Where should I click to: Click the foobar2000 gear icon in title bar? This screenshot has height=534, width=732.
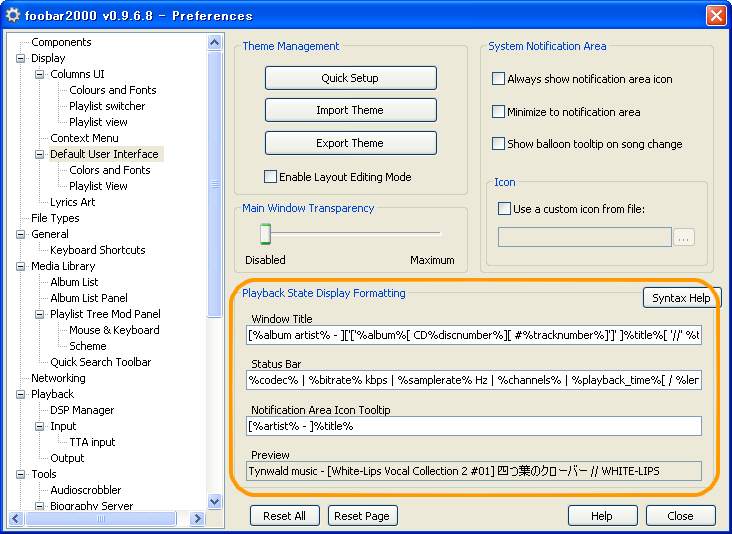point(13,15)
